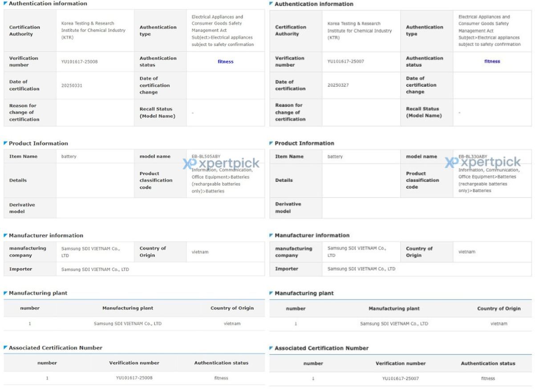Screen dimensions: 535x392
Task: Click the 'Country of Origin' column header in right plant table
Action: pyautogui.click(x=499, y=308)
